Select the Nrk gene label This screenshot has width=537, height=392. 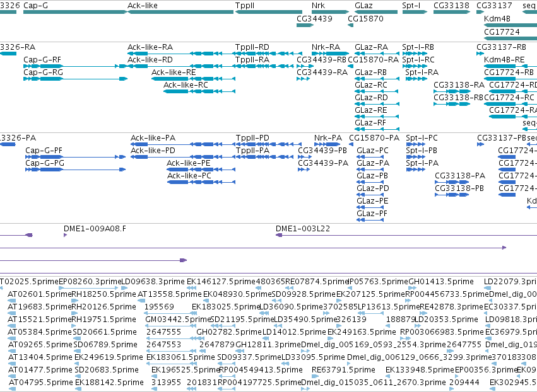pyautogui.click(x=319, y=6)
